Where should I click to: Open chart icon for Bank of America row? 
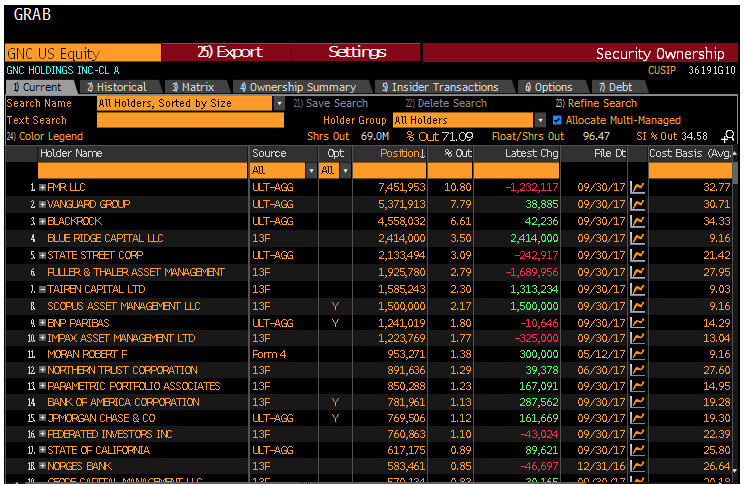(637, 402)
